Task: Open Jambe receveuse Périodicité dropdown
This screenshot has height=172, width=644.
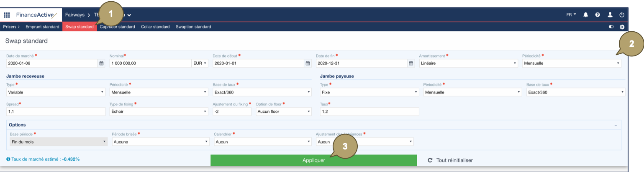Action: [x=159, y=92]
